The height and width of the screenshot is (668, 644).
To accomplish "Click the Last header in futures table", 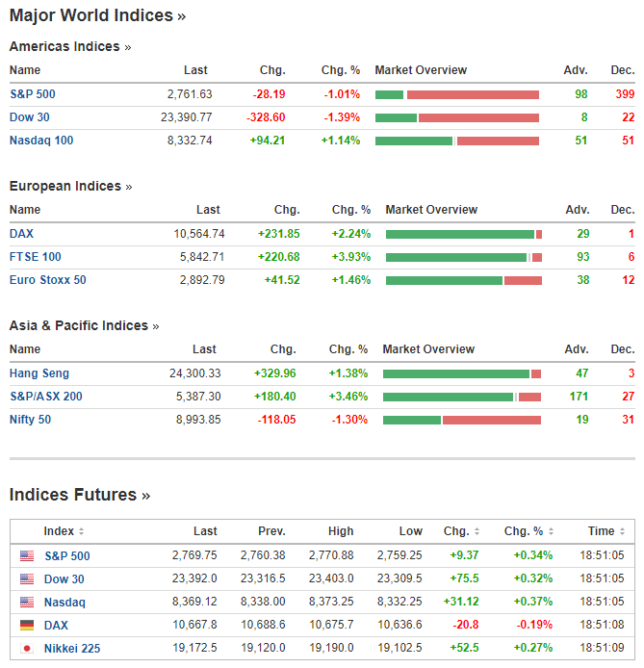I will [x=205, y=531].
